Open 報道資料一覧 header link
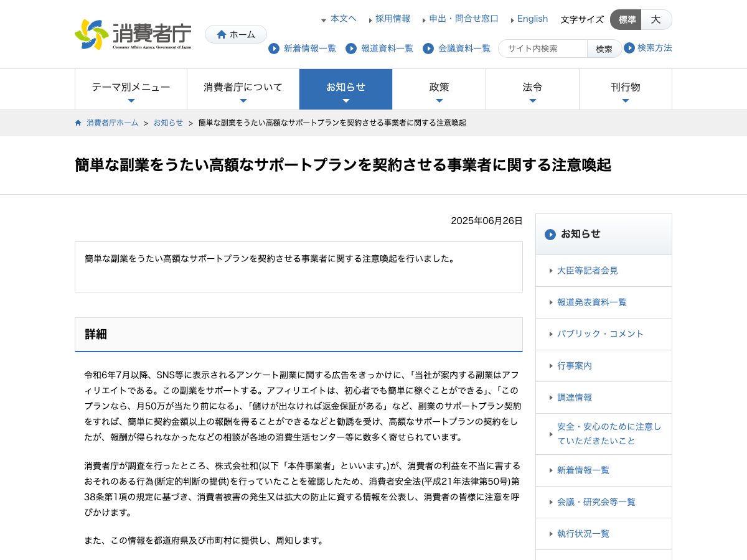The image size is (747, 560). [x=387, y=49]
